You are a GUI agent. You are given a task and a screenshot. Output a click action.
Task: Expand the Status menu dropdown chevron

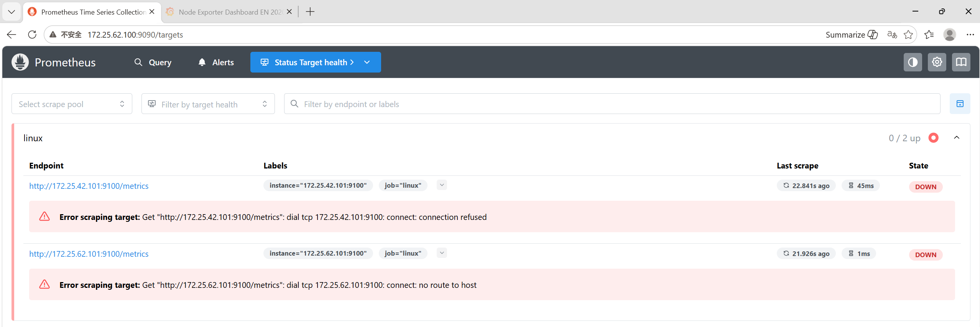click(367, 62)
